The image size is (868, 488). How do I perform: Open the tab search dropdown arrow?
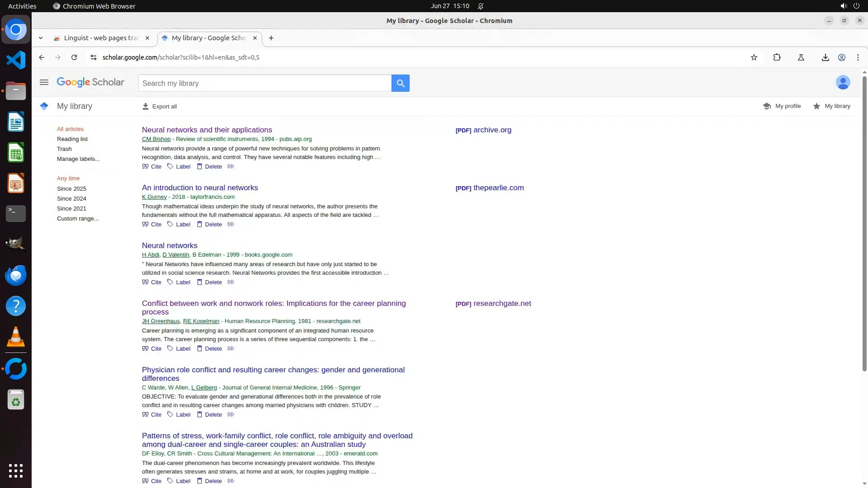click(x=41, y=38)
